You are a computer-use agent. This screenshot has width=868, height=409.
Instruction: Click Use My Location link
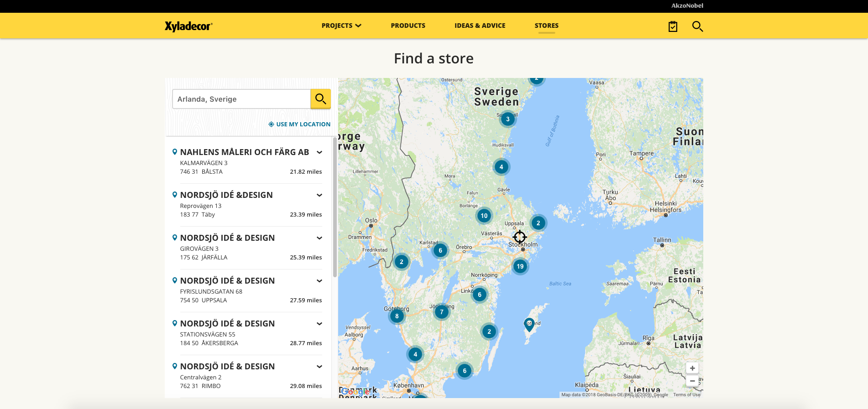click(299, 124)
